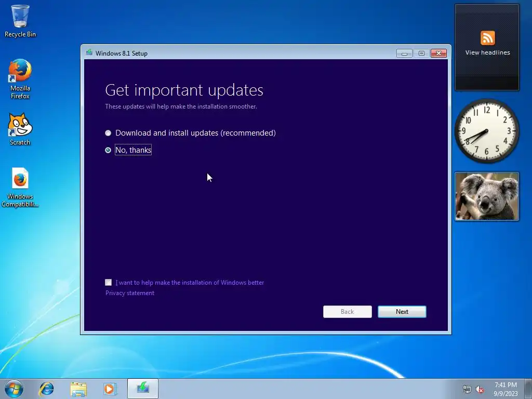Click the View headlines text in gadget
The image size is (532, 399).
coord(487,52)
